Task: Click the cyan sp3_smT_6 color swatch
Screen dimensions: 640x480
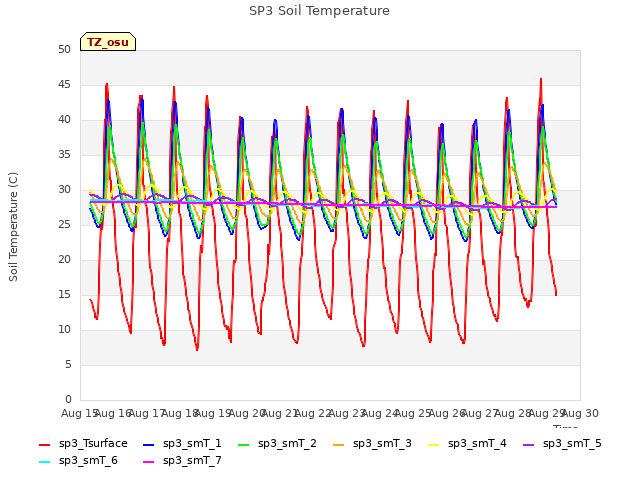Action: point(44,462)
